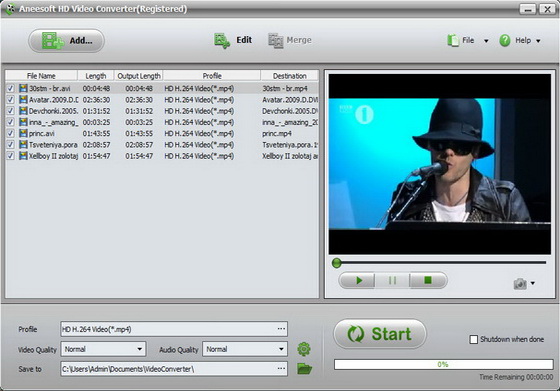Stop the preview video

(x=428, y=280)
